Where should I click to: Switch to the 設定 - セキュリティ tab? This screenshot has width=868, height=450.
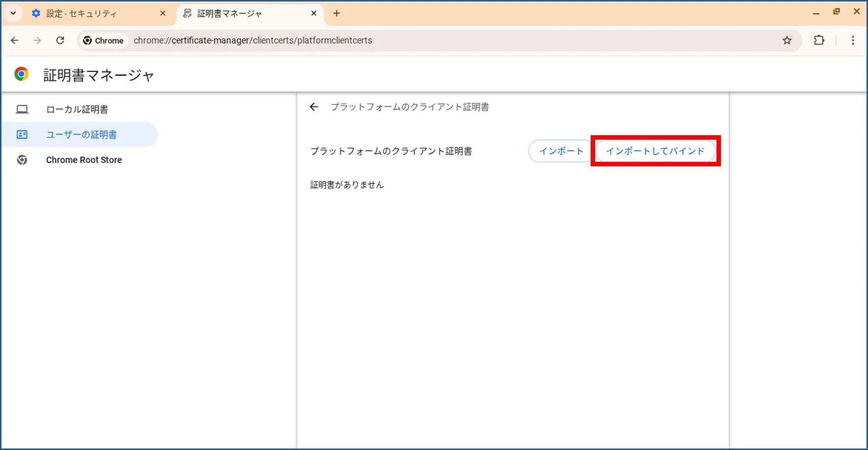coord(94,14)
